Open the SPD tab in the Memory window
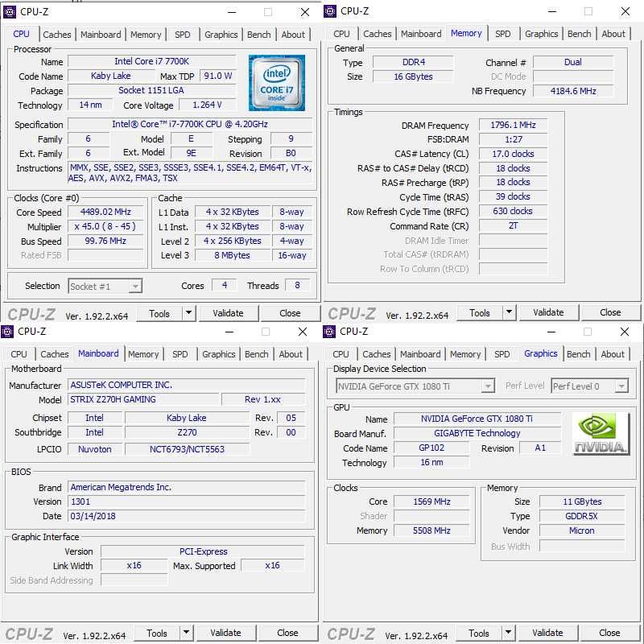The width and height of the screenshot is (644, 644). [502, 34]
